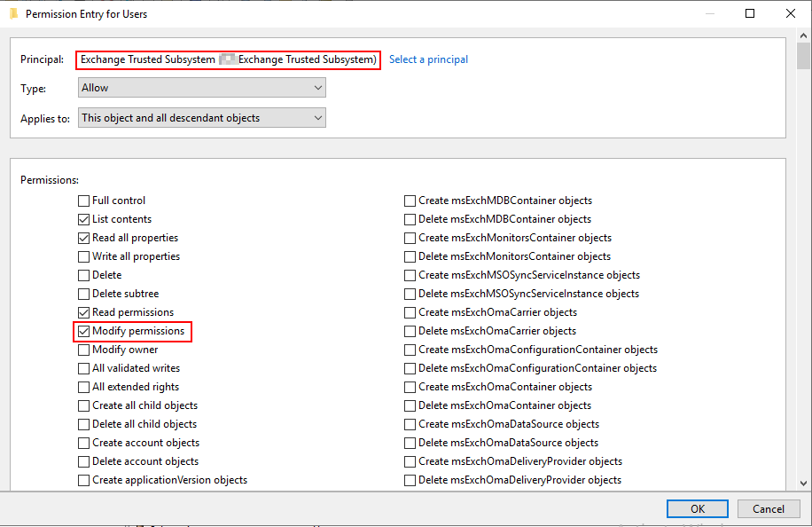Check Create all child objects
Viewport: 812px width, 527px height.
[x=83, y=405]
